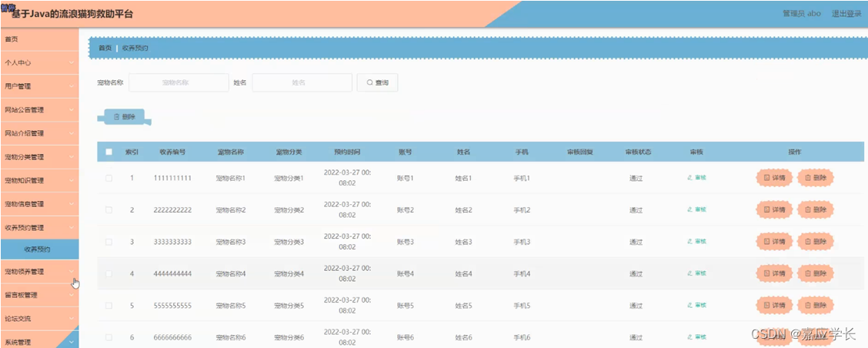Expand the 宠物知识管理 chevron

pyautogui.click(x=72, y=180)
